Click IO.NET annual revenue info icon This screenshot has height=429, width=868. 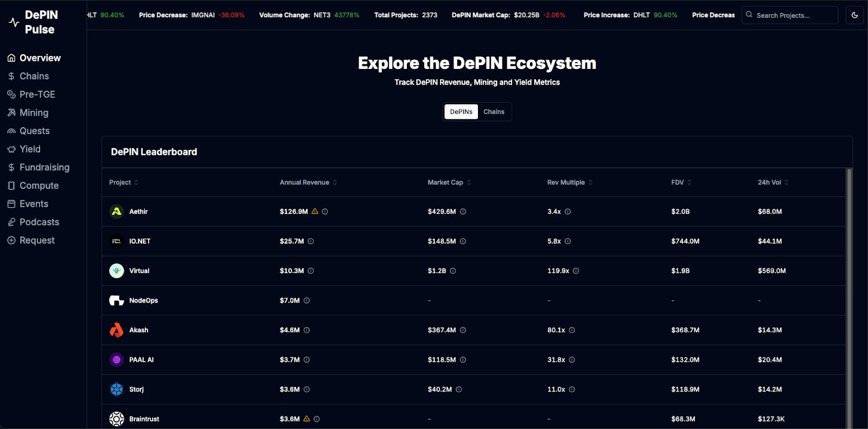pos(311,241)
